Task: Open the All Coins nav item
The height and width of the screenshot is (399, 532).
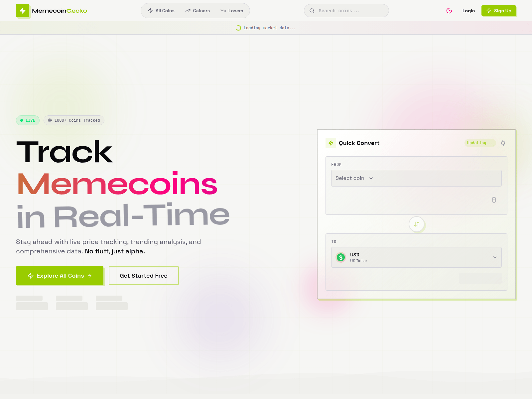Action: (161, 11)
